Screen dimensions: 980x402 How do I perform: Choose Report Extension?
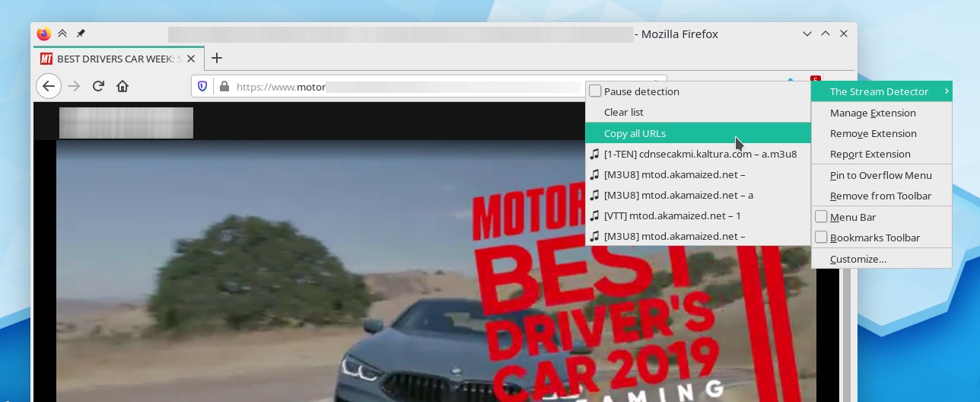tap(881, 154)
